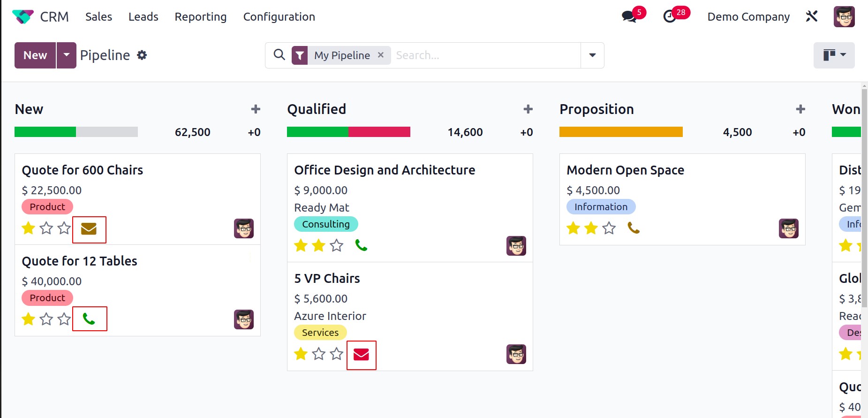Set third star priority on Quote for 600 Chairs
Viewport: 868px width, 418px height.
click(x=64, y=228)
